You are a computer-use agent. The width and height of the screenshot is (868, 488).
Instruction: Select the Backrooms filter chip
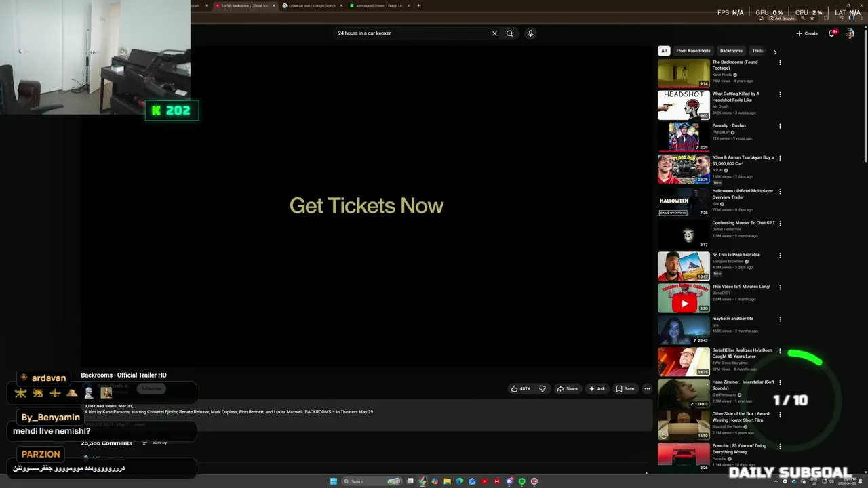tap(731, 51)
